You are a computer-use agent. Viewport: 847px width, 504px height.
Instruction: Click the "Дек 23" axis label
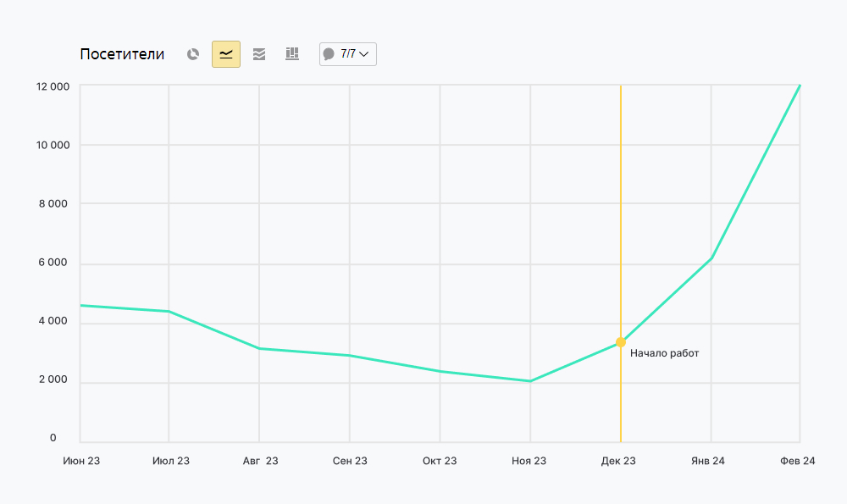tap(618, 461)
